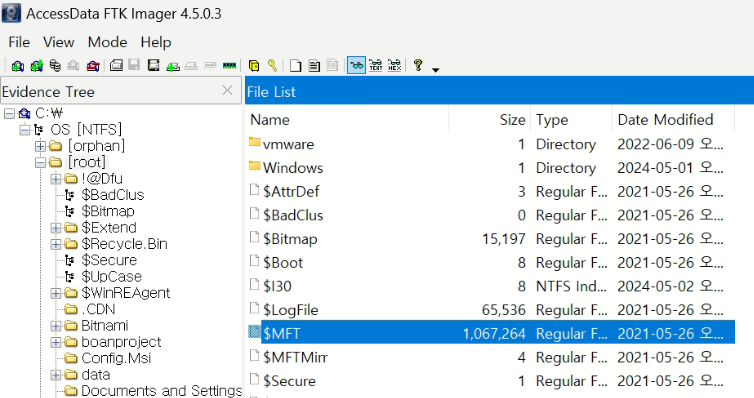
Task: Select the $MFTMirr file row
Action: [x=490, y=357]
